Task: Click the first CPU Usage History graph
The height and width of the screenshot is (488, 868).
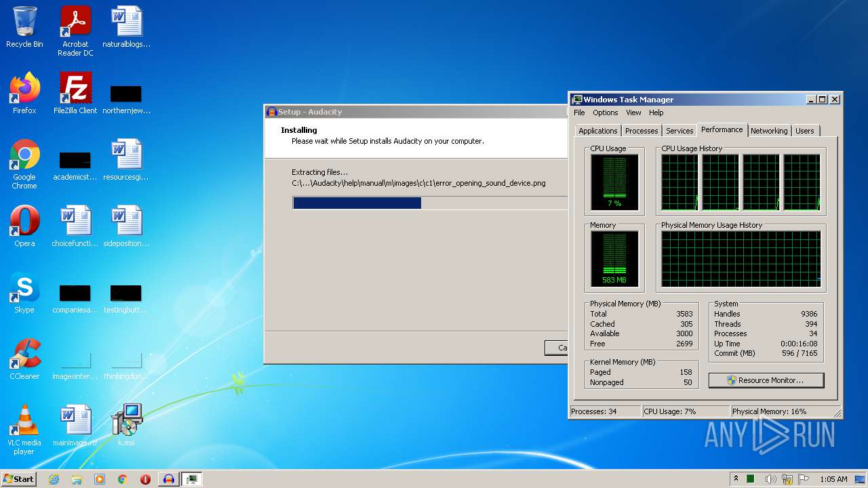Action: pos(679,182)
